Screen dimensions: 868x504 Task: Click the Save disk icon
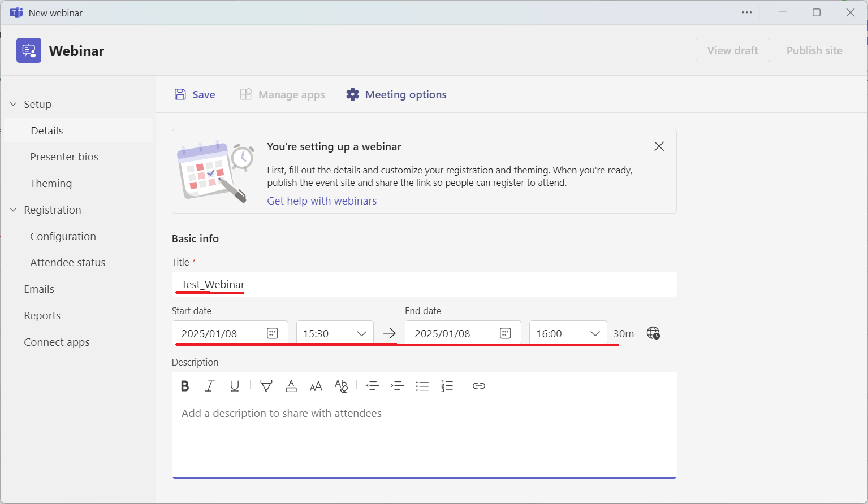[180, 94]
